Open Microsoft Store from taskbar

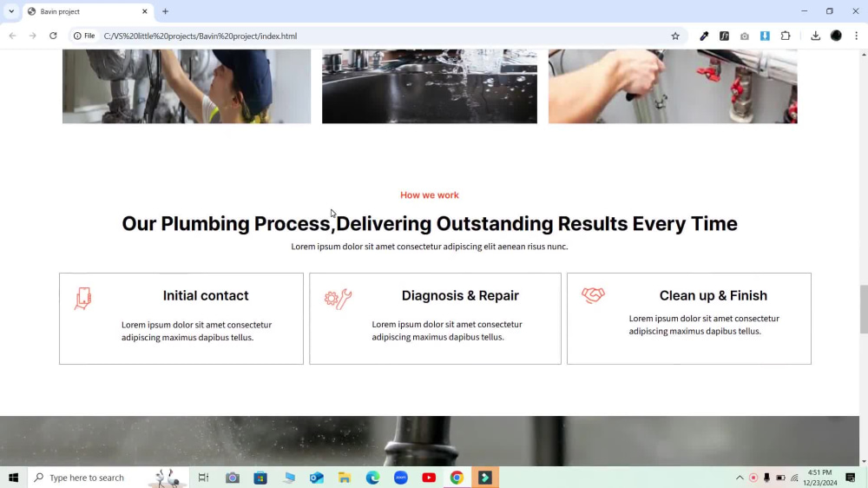260,478
